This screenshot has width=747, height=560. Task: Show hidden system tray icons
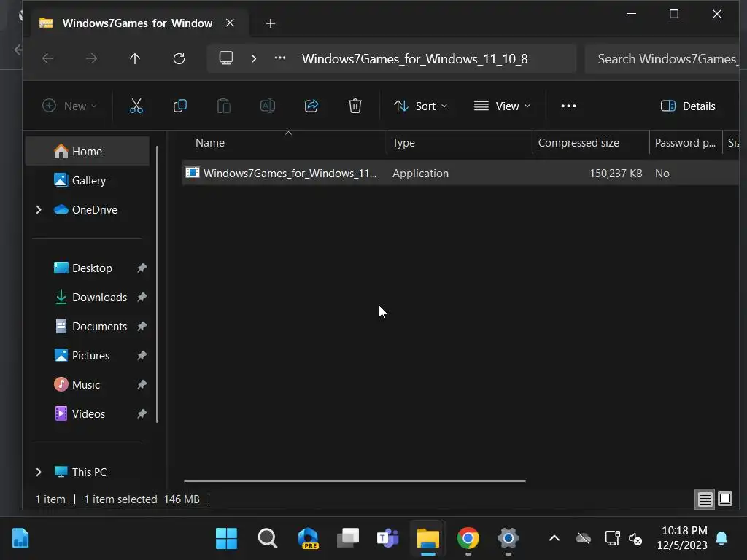[554, 539]
